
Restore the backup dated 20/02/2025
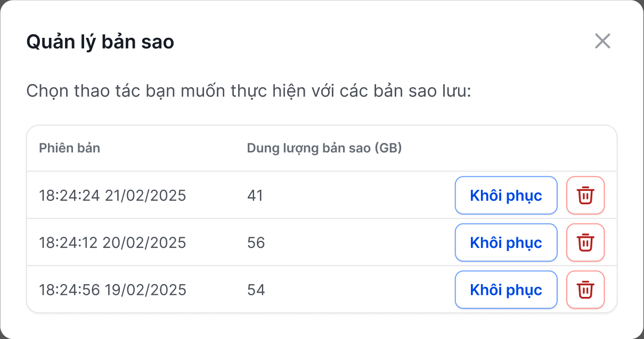click(x=506, y=242)
